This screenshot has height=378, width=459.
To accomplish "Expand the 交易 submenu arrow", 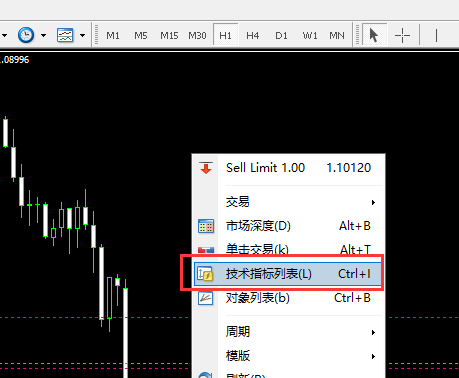I will coord(373,202).
